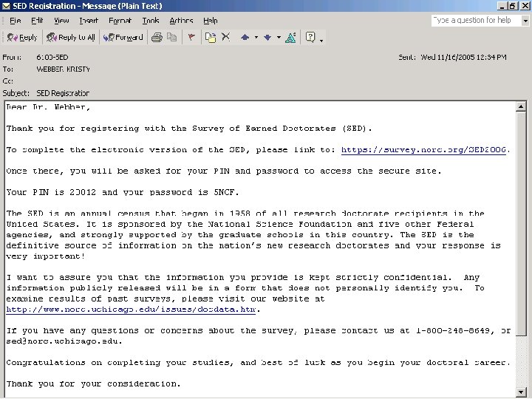Forward this message
The image size is (532, 399).
123,38
